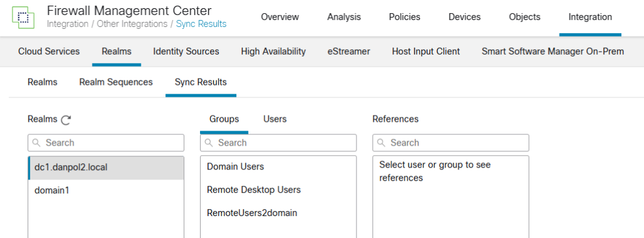Open the Analysis menu
The height and width of the screenshot is (238, 644).
pyautogui.click(x=344, y=17)
